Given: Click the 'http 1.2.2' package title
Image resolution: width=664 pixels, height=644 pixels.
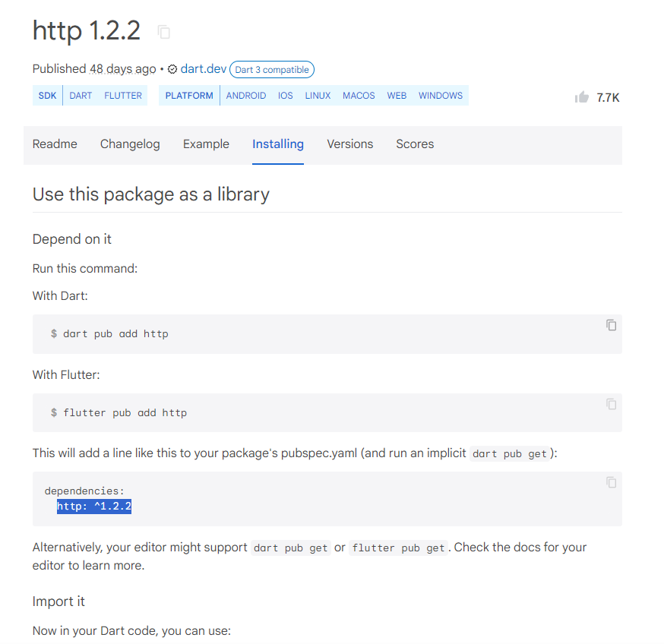Looking at the screenshot, I should point(87,30).
